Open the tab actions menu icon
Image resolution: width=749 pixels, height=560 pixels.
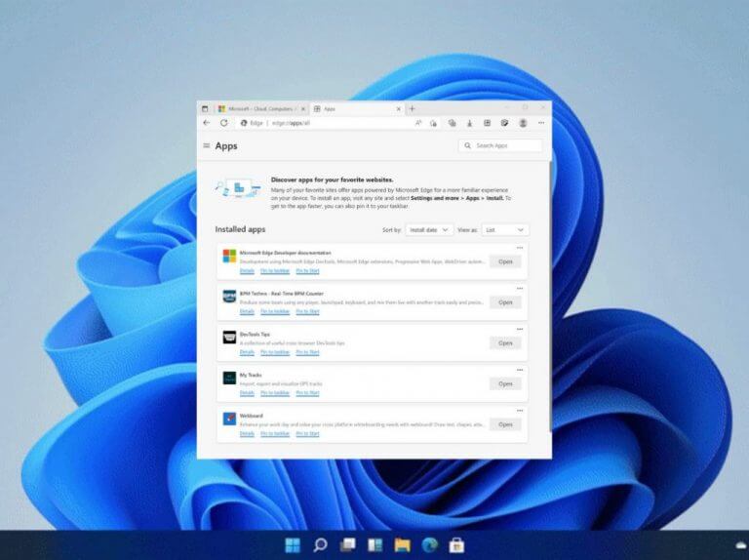point(205,109)
